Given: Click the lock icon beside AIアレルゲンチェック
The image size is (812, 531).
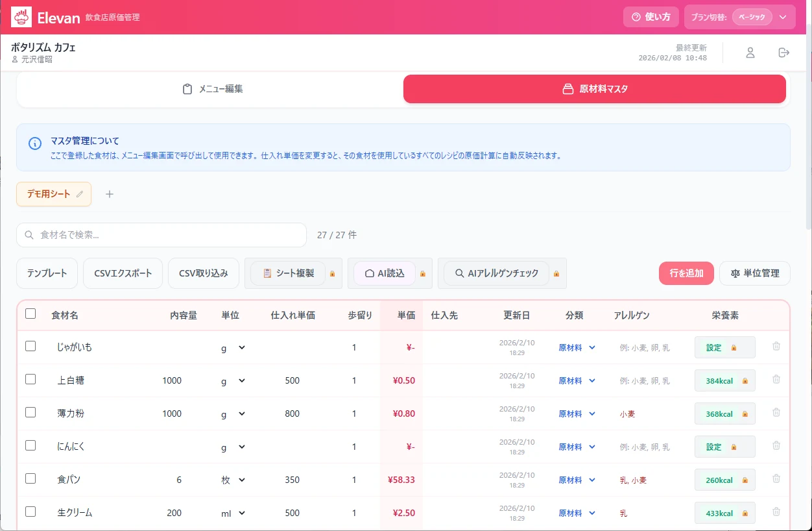Looking at the screenshot, I should tap(556, 274).
